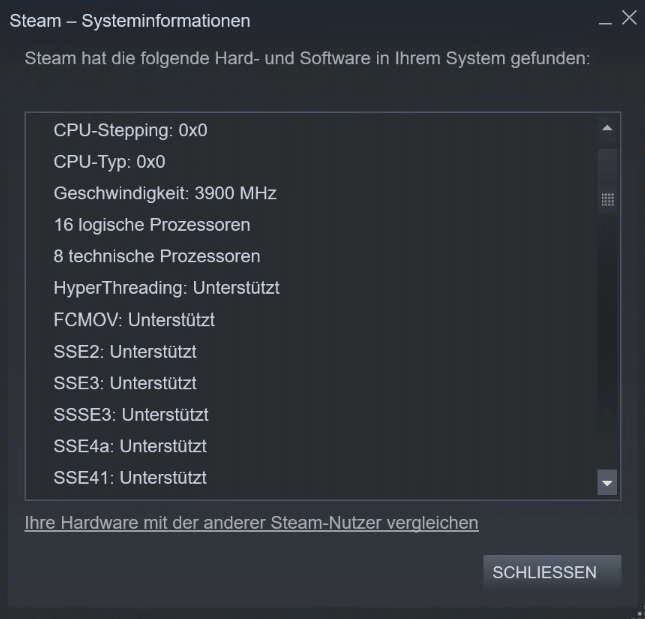Click the Geschwindigkeit: 3900 MHz line

tap(165, 193)
